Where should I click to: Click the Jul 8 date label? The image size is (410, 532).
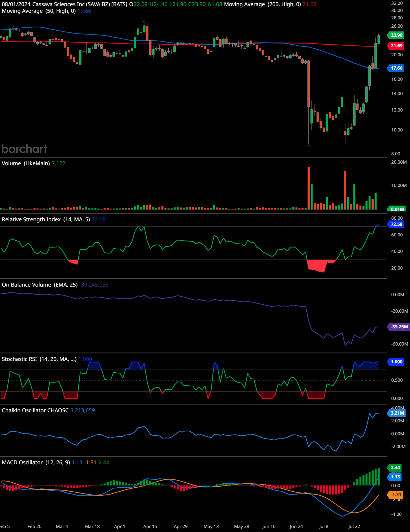tap(324, 526)
